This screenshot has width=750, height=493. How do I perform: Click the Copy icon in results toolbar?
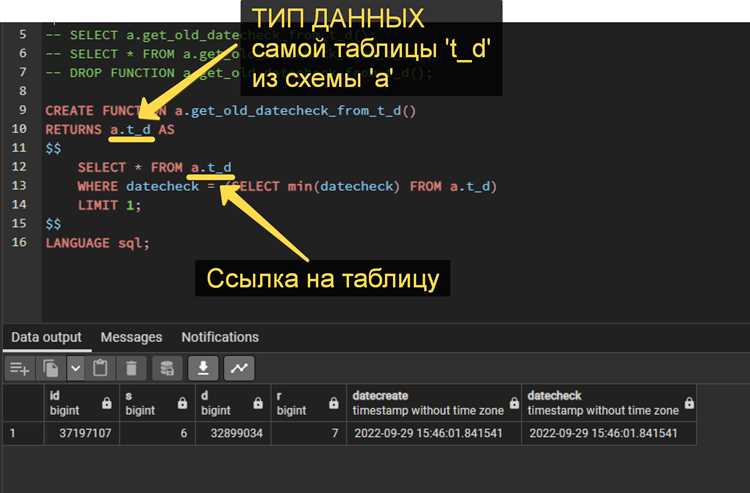(x=51, y=368)
